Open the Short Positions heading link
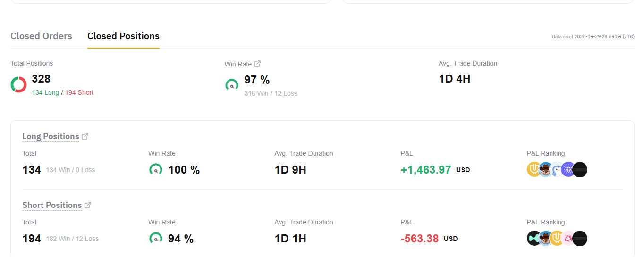The width and height of the screenshot is (644, 257). point(52,205)
